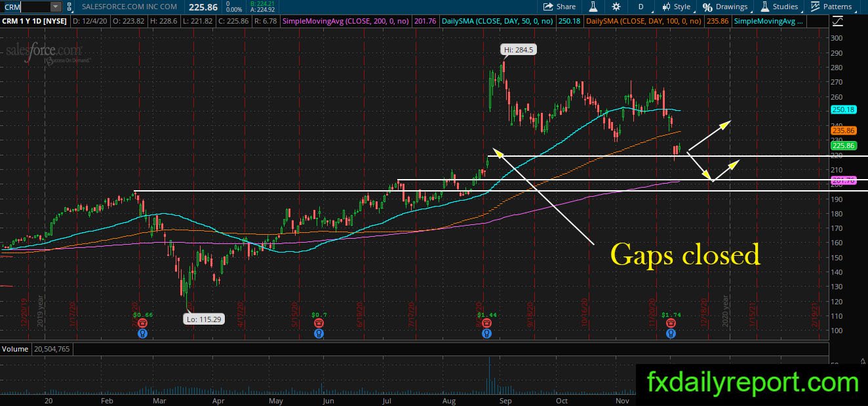
Task: Click the red earnings phone icon below $0.7
Action: click(x=319, y=323)
